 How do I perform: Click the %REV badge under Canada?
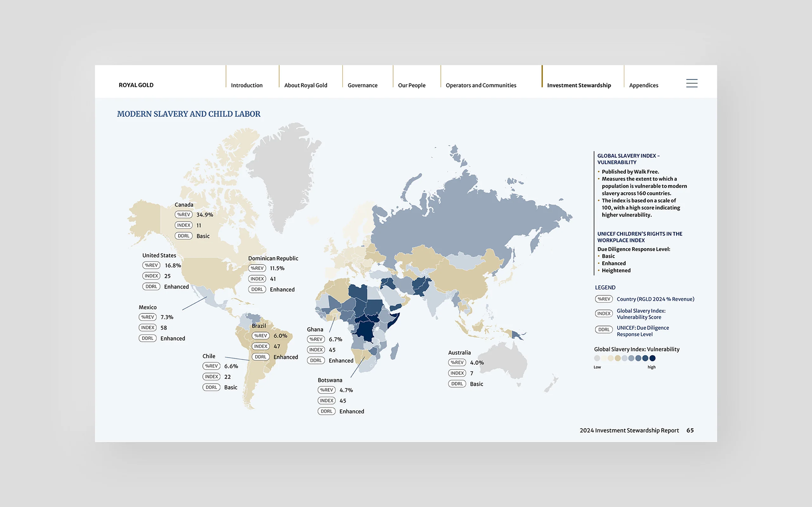(x=184, y=215)
